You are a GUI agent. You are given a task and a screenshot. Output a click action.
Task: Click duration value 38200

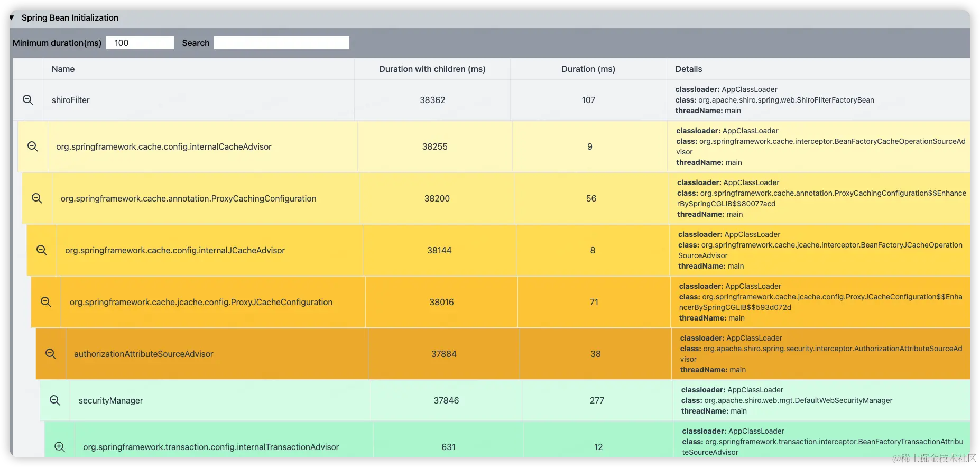pos(437,198)
